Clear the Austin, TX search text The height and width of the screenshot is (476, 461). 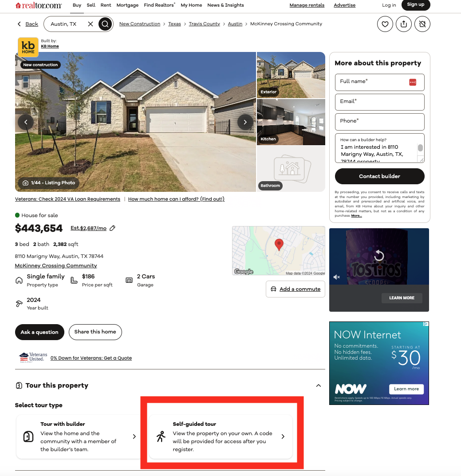pyautogui.click(x=91, y=24)
